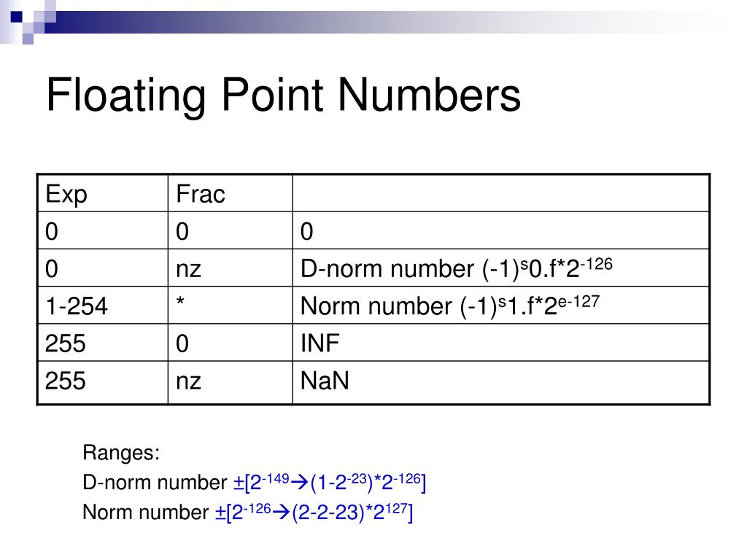
Task: Click the blue D-norm range text
Action: [x=329, y=482]
